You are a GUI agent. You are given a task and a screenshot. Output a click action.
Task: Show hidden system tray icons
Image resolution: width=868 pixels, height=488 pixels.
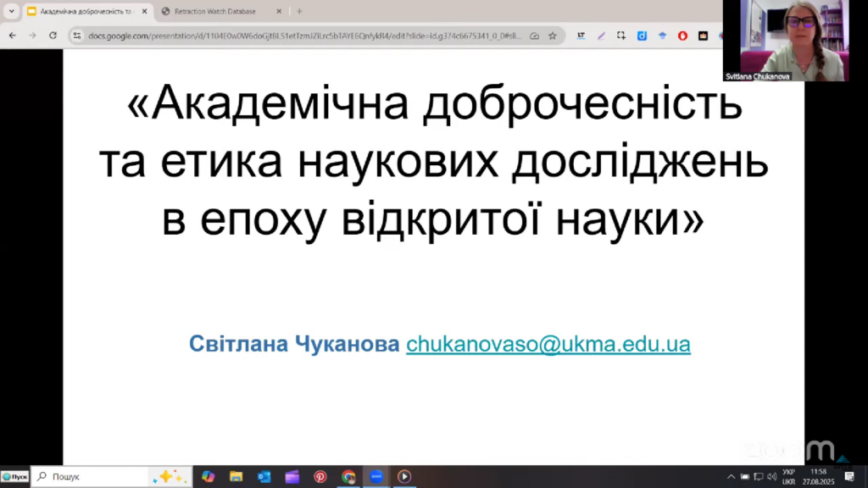coord(731,476)
